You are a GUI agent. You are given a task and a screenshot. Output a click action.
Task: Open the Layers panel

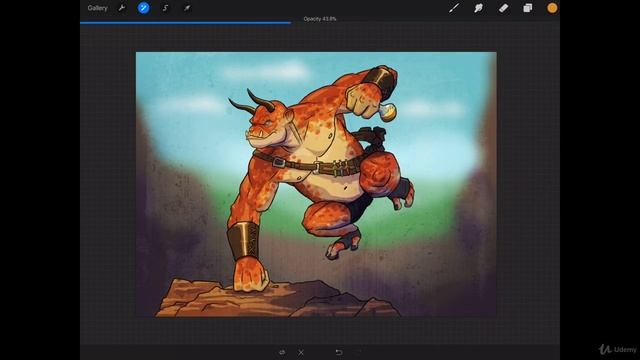point(528,8)
